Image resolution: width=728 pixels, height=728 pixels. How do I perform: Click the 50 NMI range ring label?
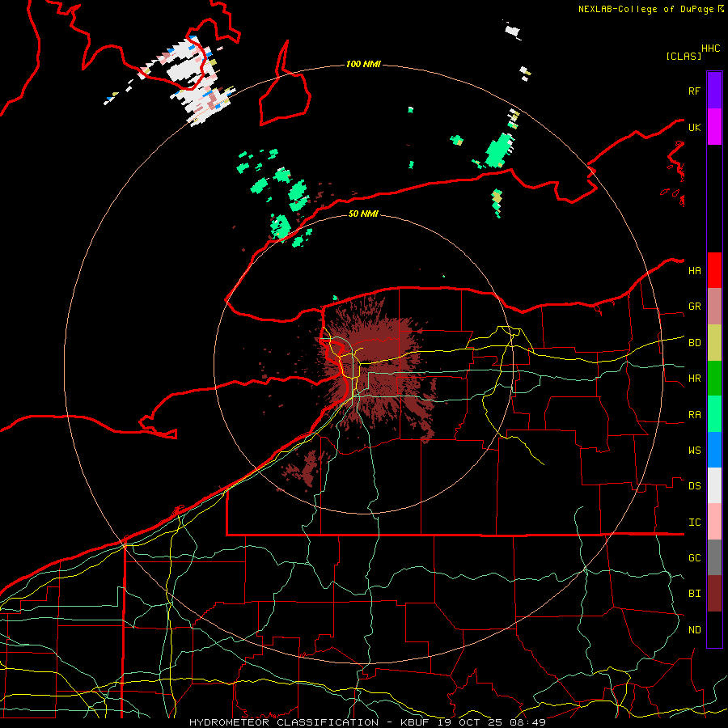coord(363,214)
